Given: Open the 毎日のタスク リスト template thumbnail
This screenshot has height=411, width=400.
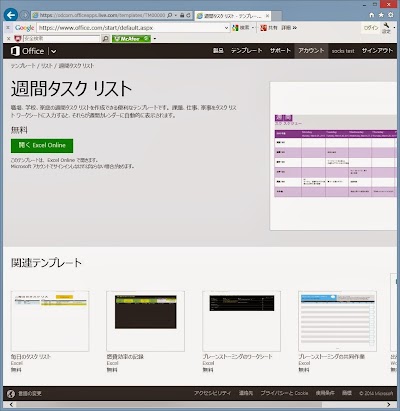Looking at the screenshot, I should (50, 321).
